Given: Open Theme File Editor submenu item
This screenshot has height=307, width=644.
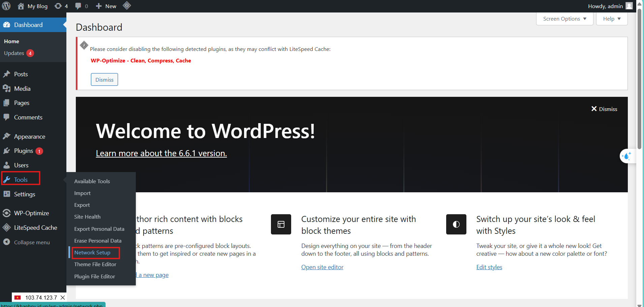Looking at the screenshot, I should pos(95,264).
